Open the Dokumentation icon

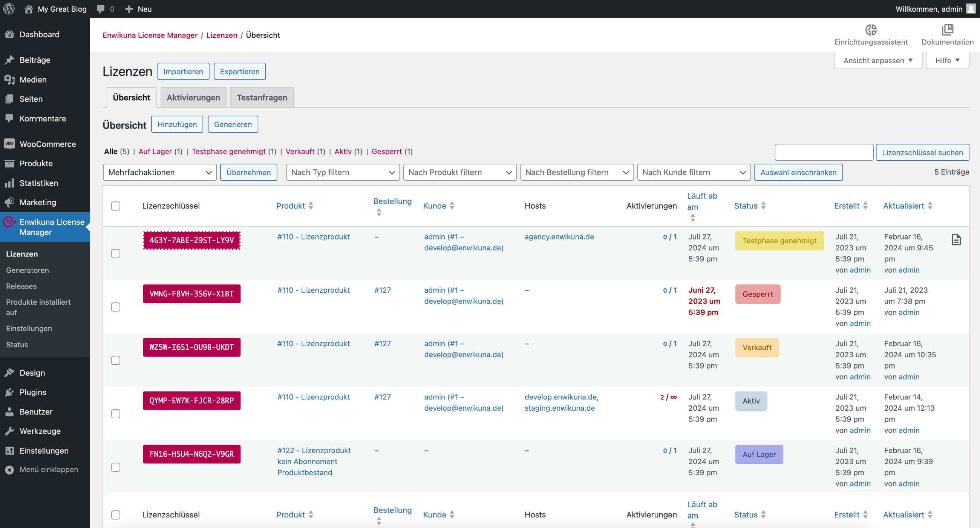click(947, 29)
